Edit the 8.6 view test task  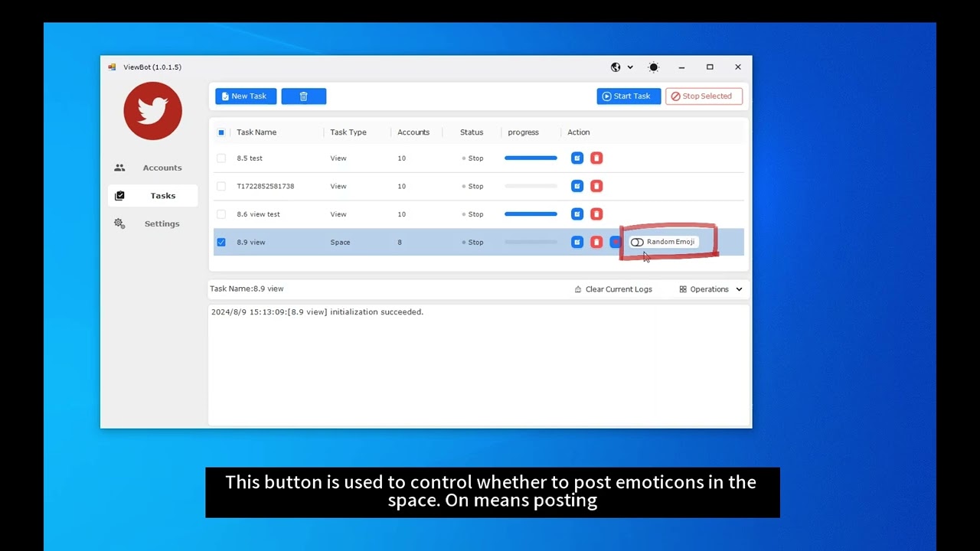(577, 214)
